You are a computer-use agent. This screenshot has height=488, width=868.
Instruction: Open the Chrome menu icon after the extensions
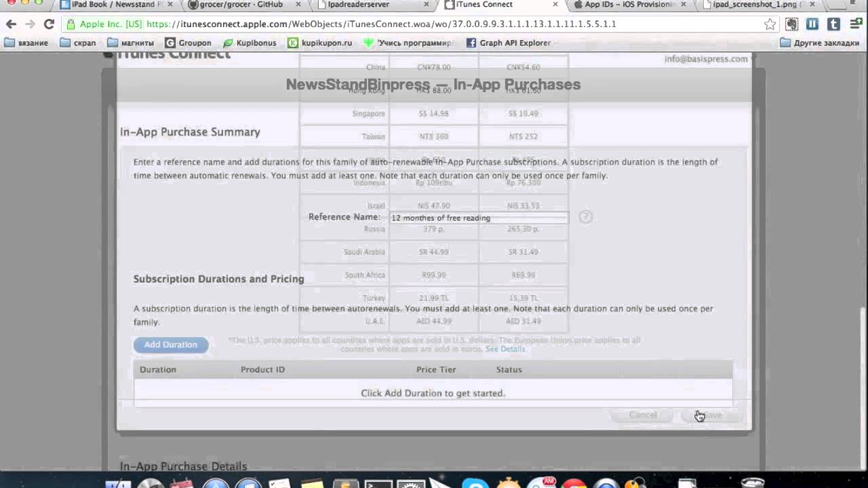(854, 24)
